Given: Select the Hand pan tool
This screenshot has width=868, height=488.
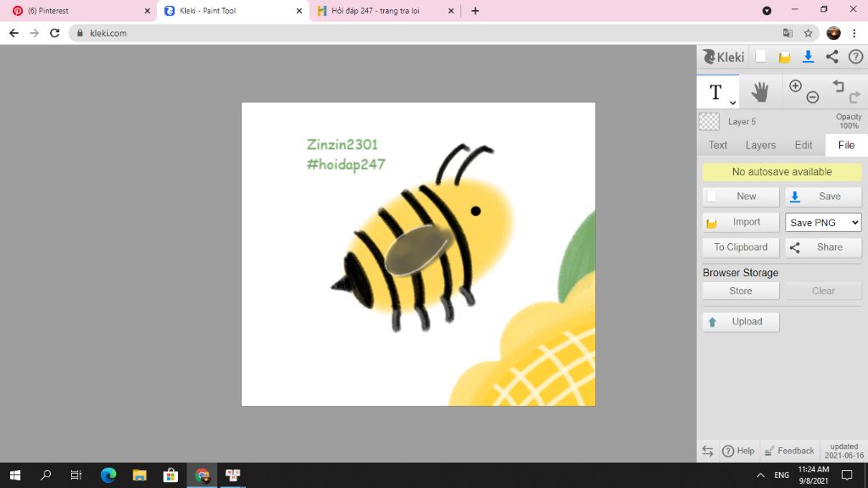Looking at the screenshot, I should pos(760,91).
